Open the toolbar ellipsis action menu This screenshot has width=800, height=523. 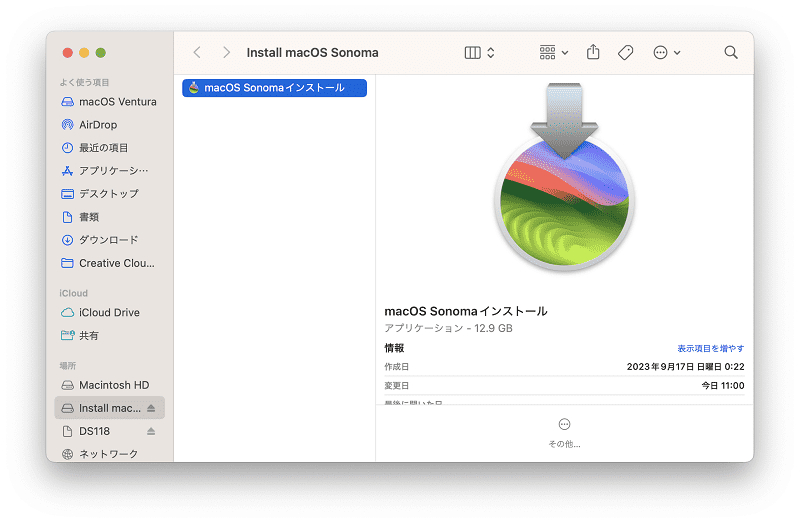click(x=666, y=53)
